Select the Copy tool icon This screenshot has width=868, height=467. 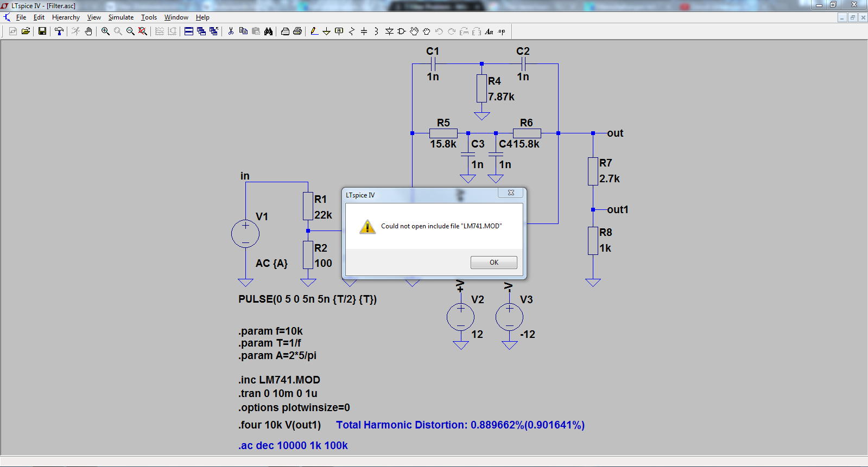pos(243,31)
